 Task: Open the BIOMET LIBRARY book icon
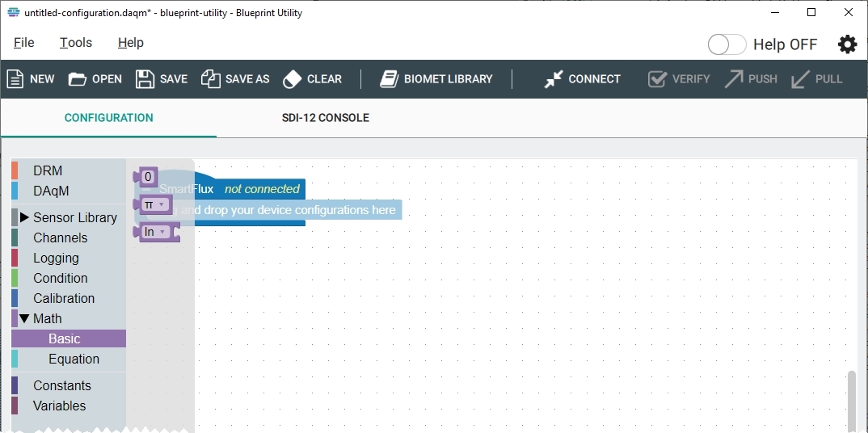(390, 79)
